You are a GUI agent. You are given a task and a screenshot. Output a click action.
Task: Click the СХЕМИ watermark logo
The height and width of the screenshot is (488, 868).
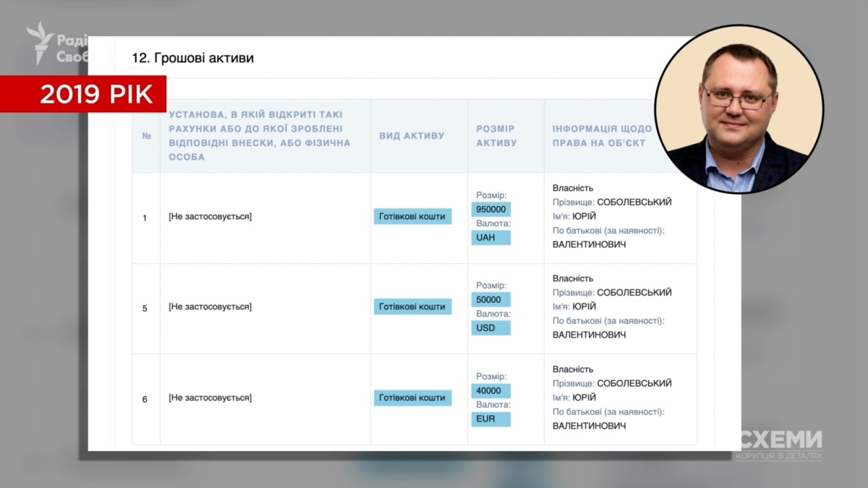pyautogui.click(x=780, y=440)
